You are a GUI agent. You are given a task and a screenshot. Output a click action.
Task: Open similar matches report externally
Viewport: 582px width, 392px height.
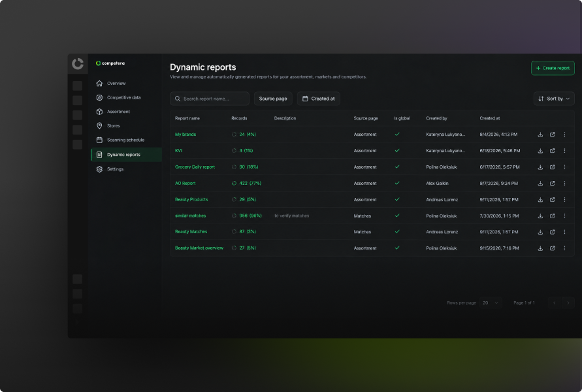[553, 216]
